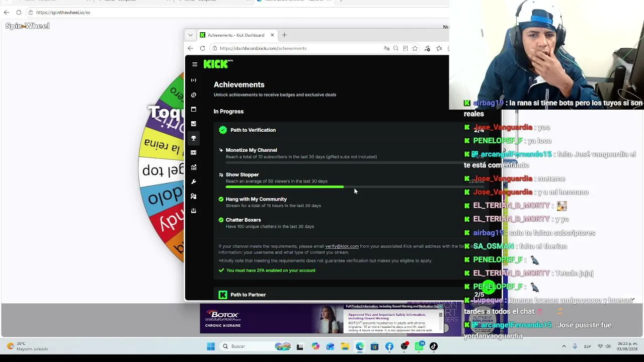Open the rising graph sidebar icon
The height and width of the screenshot is (362, 644).
[194, 167]
